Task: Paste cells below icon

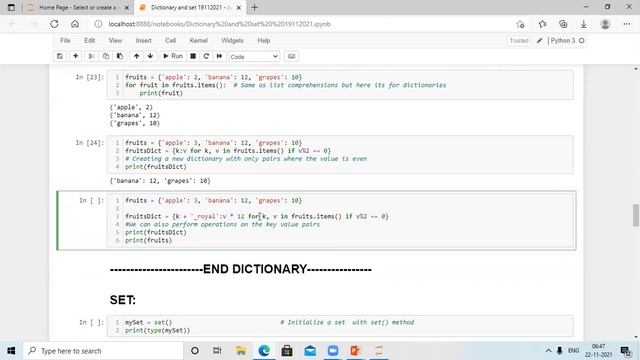Action: (x=120, y=56)
